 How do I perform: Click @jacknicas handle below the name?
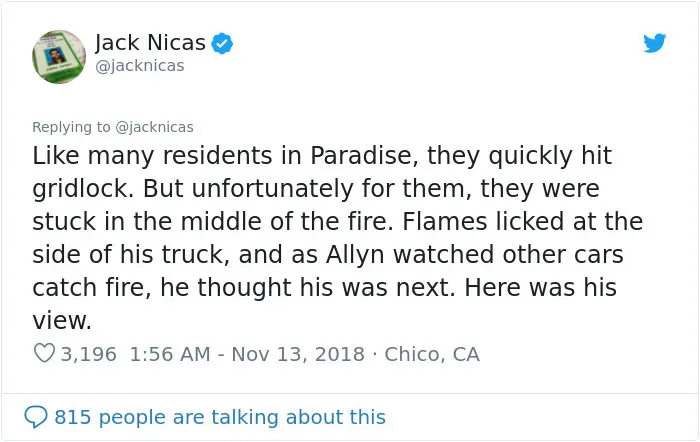[x=139, y=66]
